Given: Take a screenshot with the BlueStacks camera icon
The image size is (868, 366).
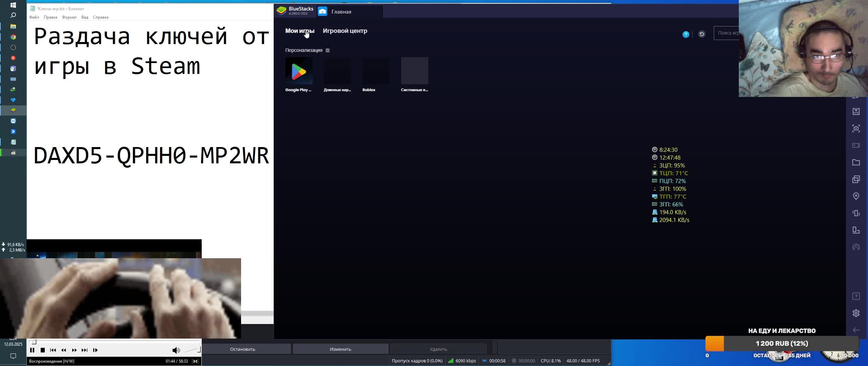Looking at the screenshot, I should point(856,128).
